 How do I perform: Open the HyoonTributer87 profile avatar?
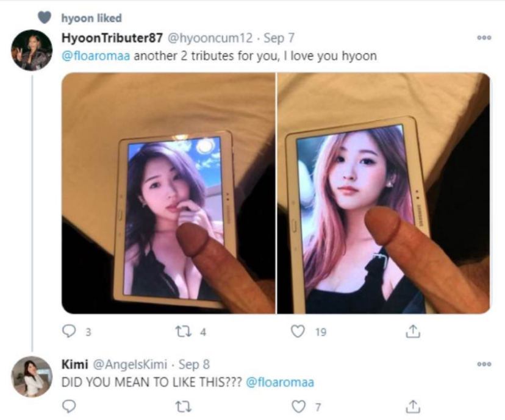32,50
